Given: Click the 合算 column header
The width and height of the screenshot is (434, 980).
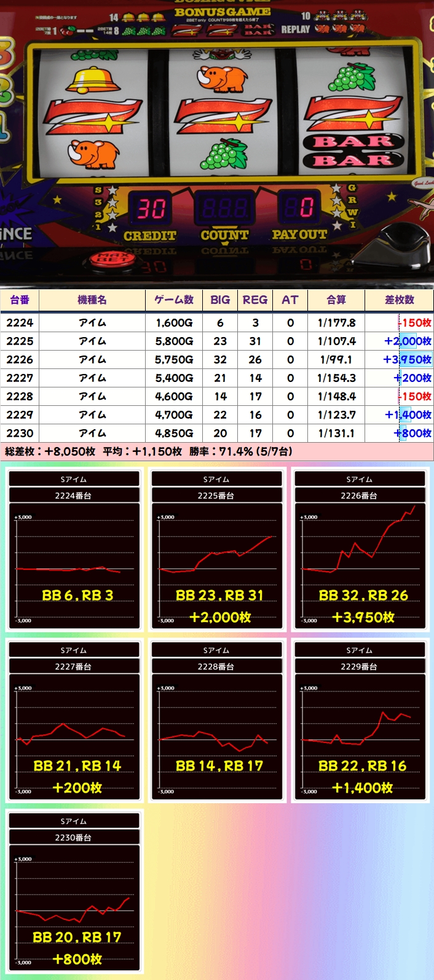Looking at the screenshot, I should pos(336,300).
